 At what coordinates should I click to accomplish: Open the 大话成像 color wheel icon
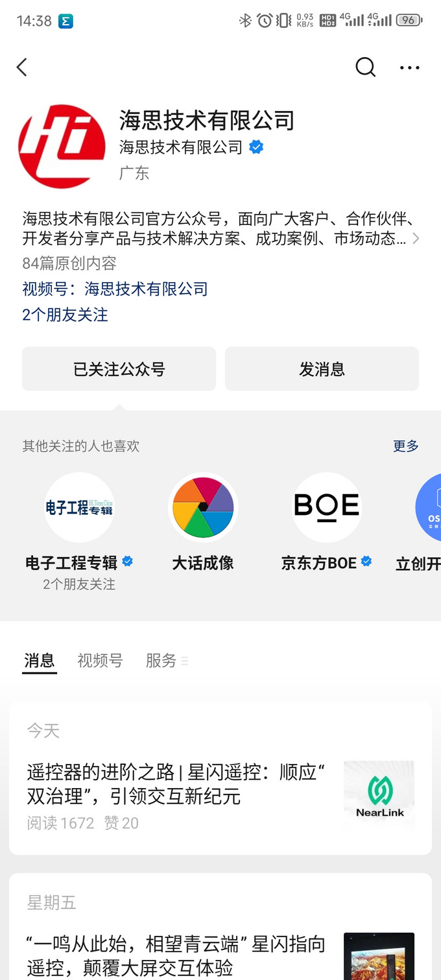coord(203,507)
